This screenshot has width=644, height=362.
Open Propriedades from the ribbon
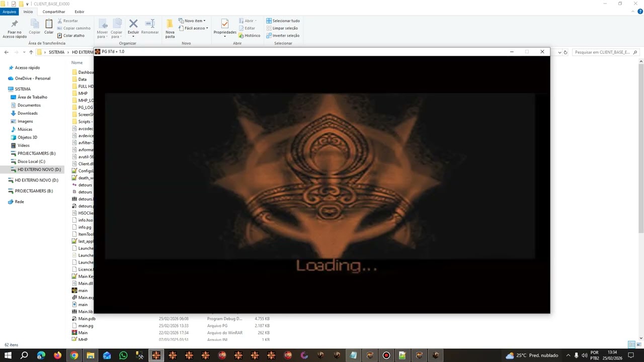pyautogui.click(x=225, y=28)
